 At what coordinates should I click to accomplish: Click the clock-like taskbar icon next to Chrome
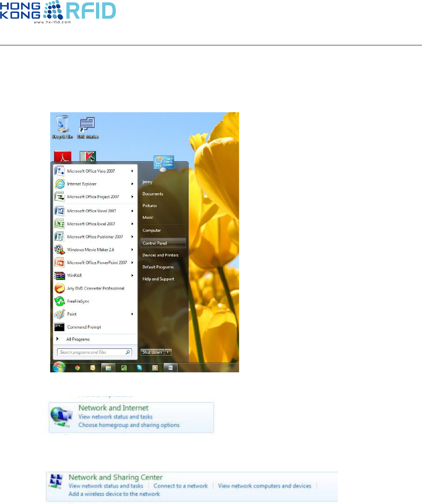tap(93, 368)
